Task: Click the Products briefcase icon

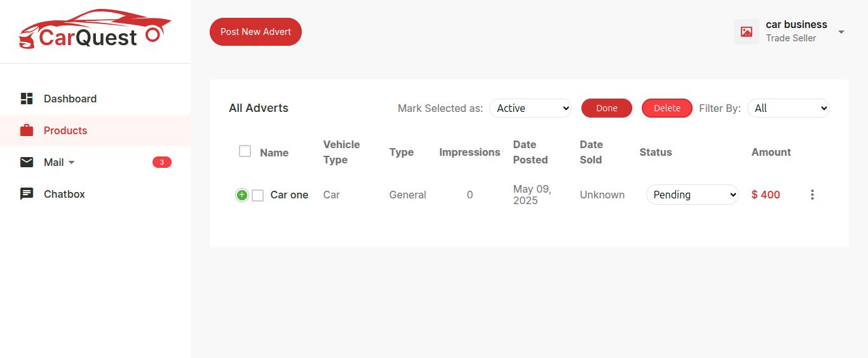Action: coord(27,130)
